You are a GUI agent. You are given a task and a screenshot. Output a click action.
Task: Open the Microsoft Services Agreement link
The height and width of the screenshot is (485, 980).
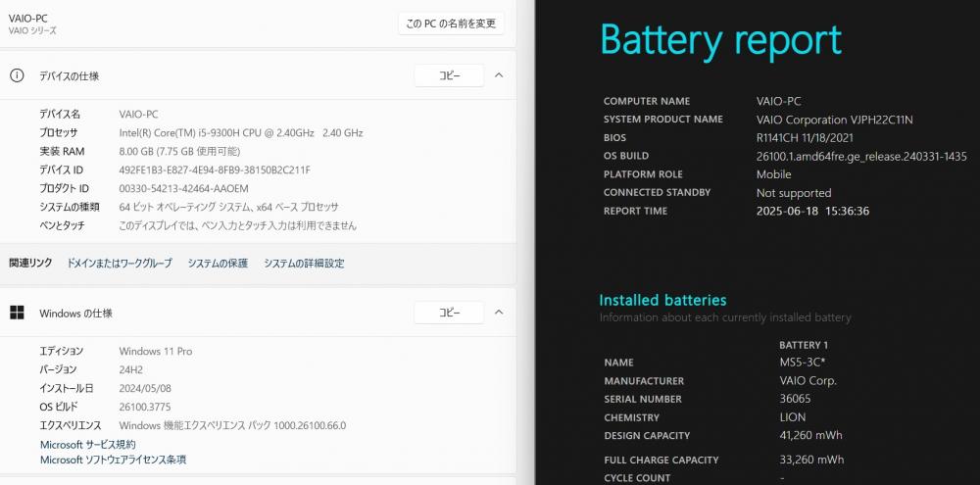88,445
